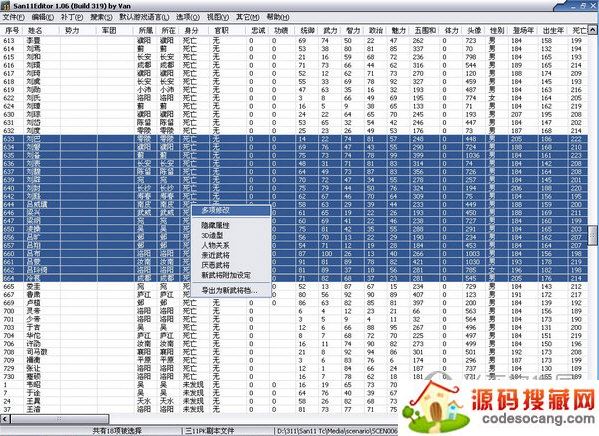Sort by the 性别 column header
This screenshot has width=599, height=436.
point(496,30)
